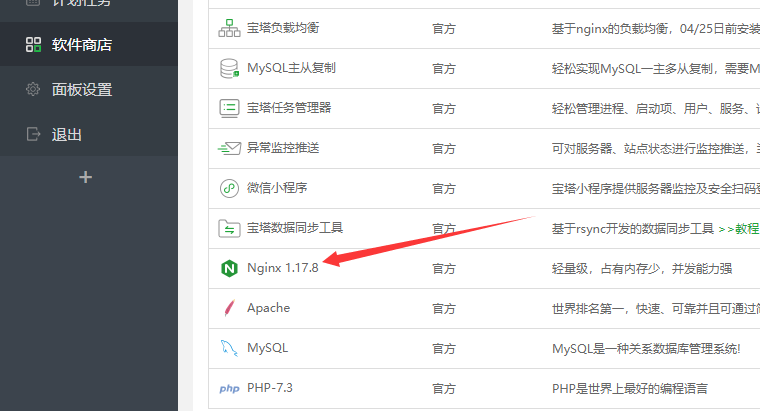
Task: Click the 宝塔任务管理器 list icon
Action: click(x=229, y=108)
